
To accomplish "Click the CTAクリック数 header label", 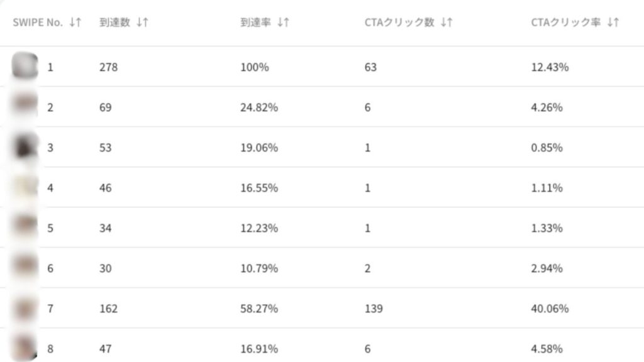I will click(399, 23).
